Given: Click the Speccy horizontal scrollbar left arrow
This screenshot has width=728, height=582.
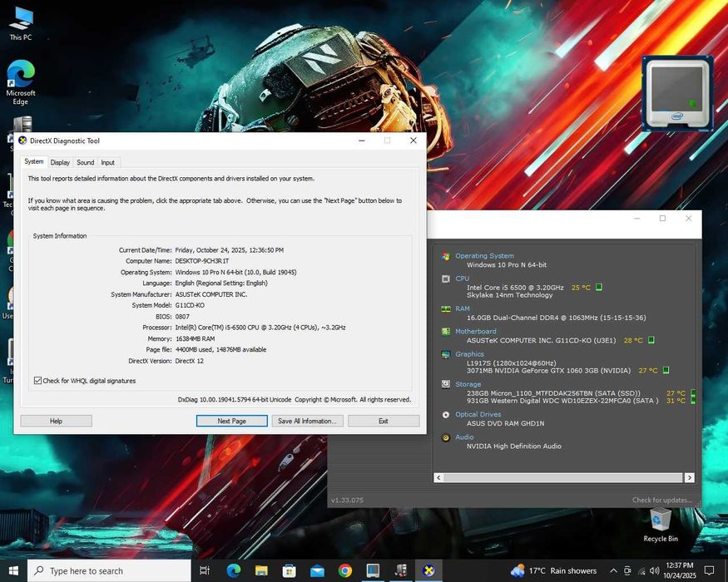Looking at the screenshot, I should click(438, 477).
